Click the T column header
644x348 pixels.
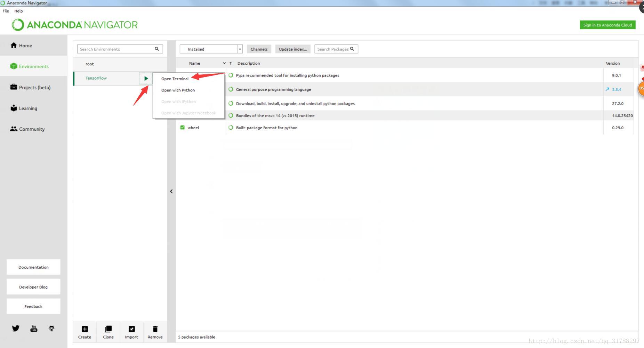coord(231,63)
